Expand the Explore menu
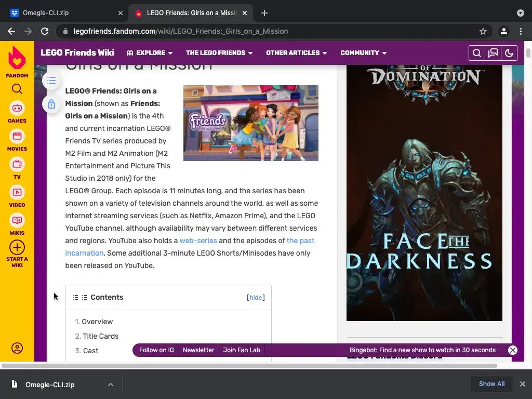Image resolution: width=532 pixels, height=399 pixels. (150, 53)
